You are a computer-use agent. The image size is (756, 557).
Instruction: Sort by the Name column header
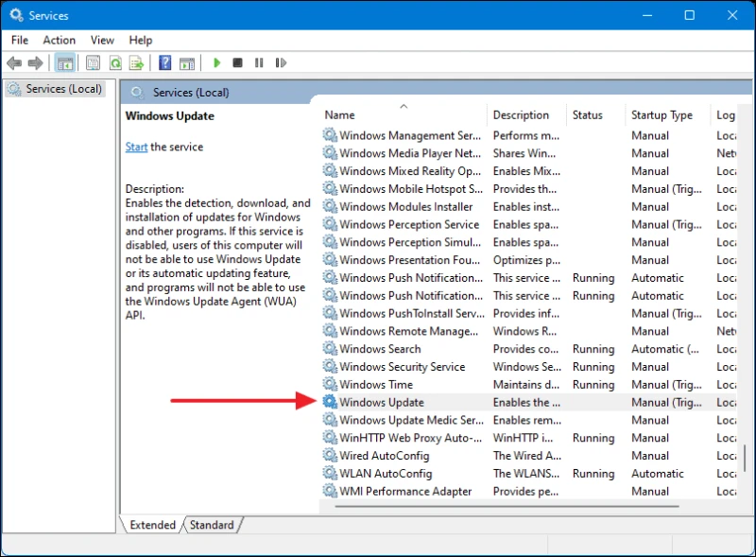point(404,114)
